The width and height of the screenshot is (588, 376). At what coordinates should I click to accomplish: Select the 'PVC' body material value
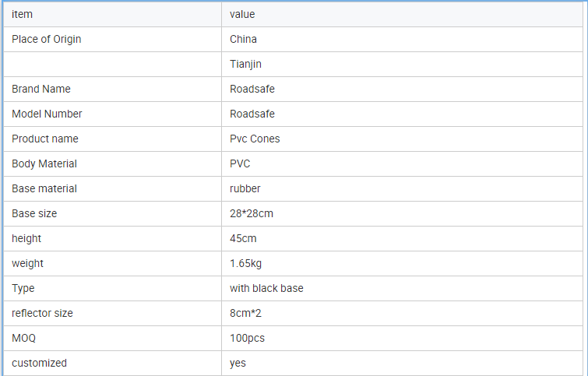(x=240, y=163)
